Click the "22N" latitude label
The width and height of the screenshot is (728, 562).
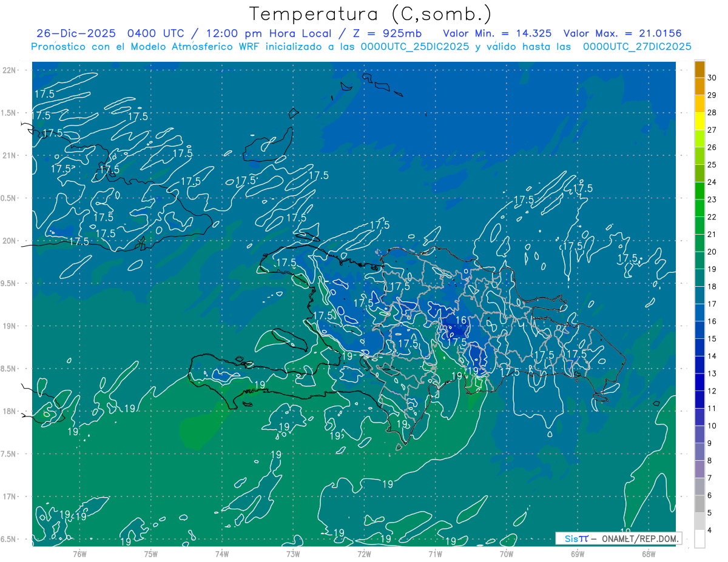point(8,70)
